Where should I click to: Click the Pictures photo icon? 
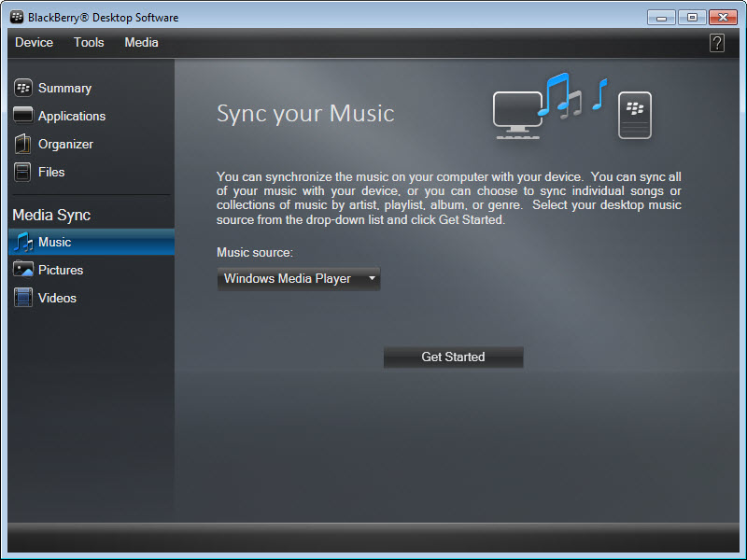(22, 270)
